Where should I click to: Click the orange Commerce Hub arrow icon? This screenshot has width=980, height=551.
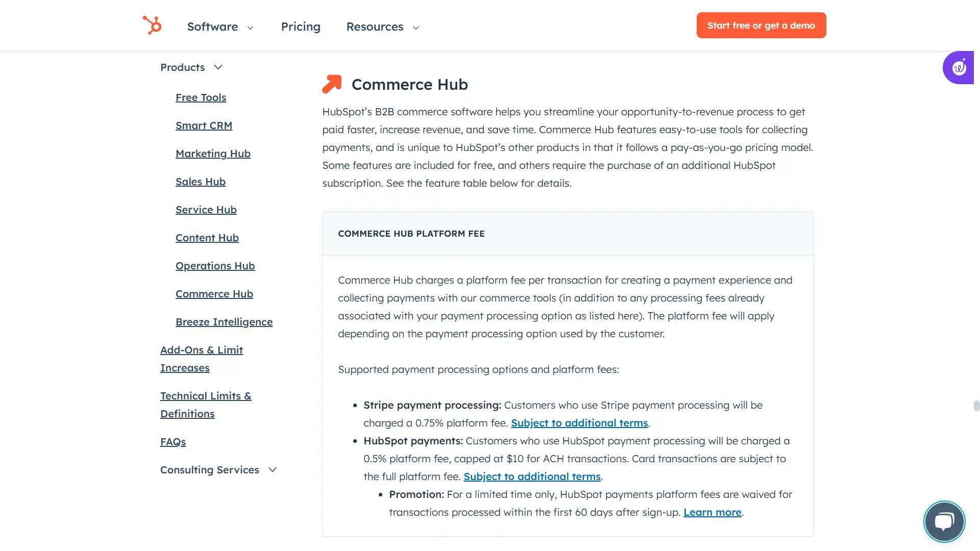tap(332, 84)
